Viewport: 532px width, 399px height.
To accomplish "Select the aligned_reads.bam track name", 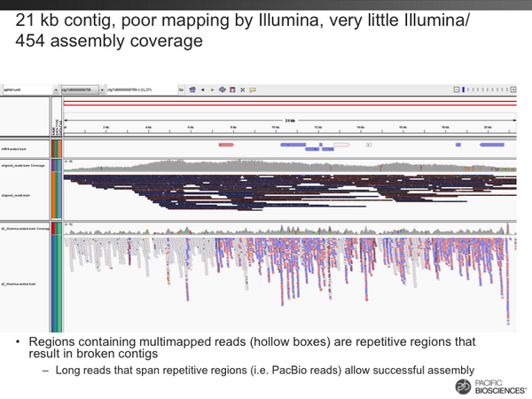I will point(16,195).
